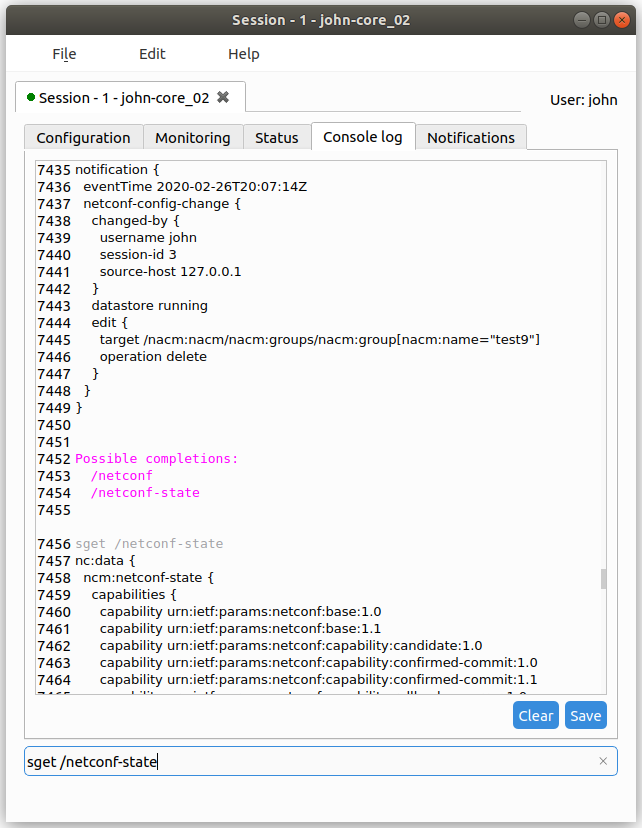Image resolution: width=642 pixels, height=828 pixels.
Task: Click the 'source-host 127.0.0.1' line
Action: tap(170, 271)
